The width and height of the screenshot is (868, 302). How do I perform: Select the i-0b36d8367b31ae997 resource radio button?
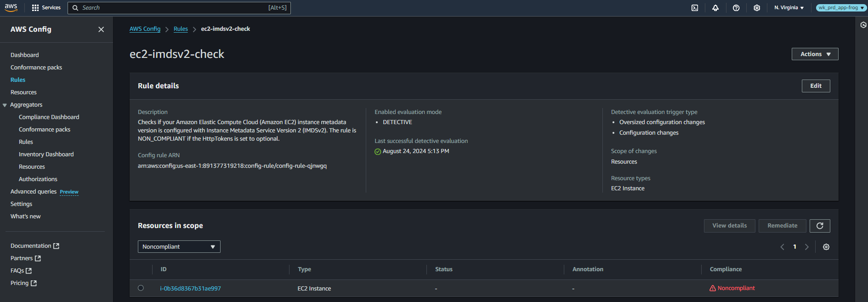coord(141,288)
